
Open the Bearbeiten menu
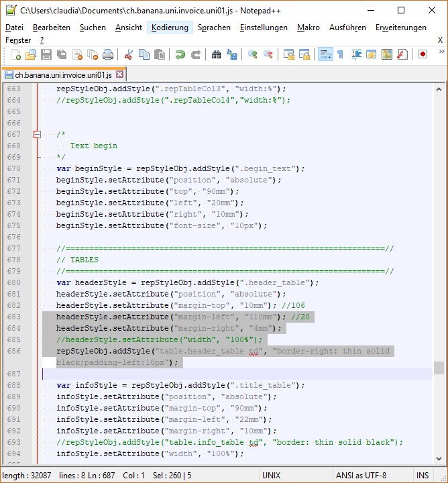(x=52, y=28)
